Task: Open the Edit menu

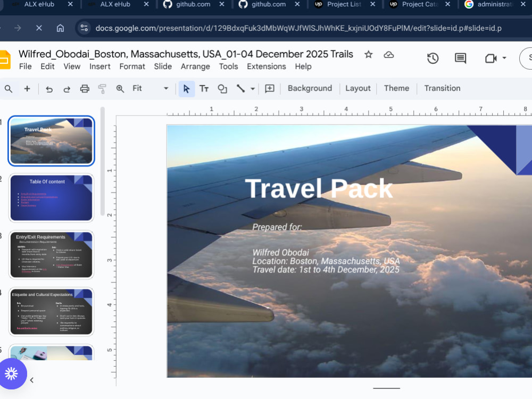Action: (47, 66)
